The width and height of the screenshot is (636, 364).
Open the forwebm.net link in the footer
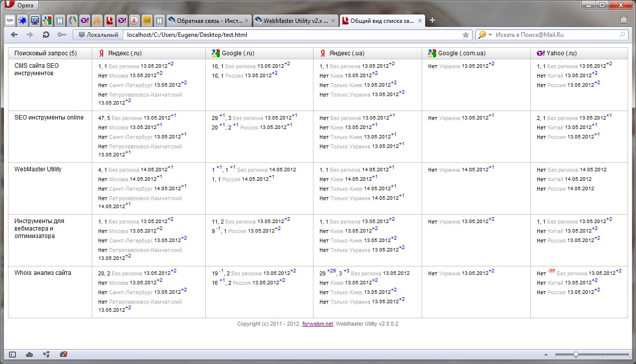(318, 324)
